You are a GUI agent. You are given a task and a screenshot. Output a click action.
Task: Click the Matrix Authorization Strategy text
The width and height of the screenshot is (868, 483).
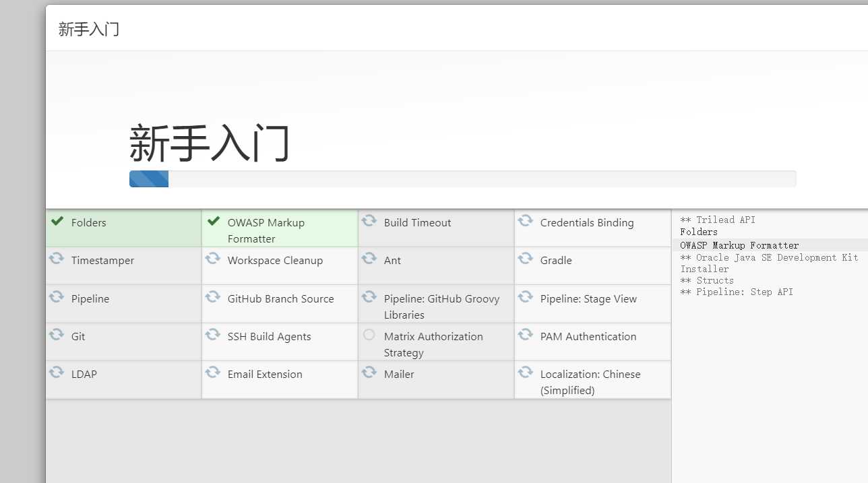coord(433,345)
